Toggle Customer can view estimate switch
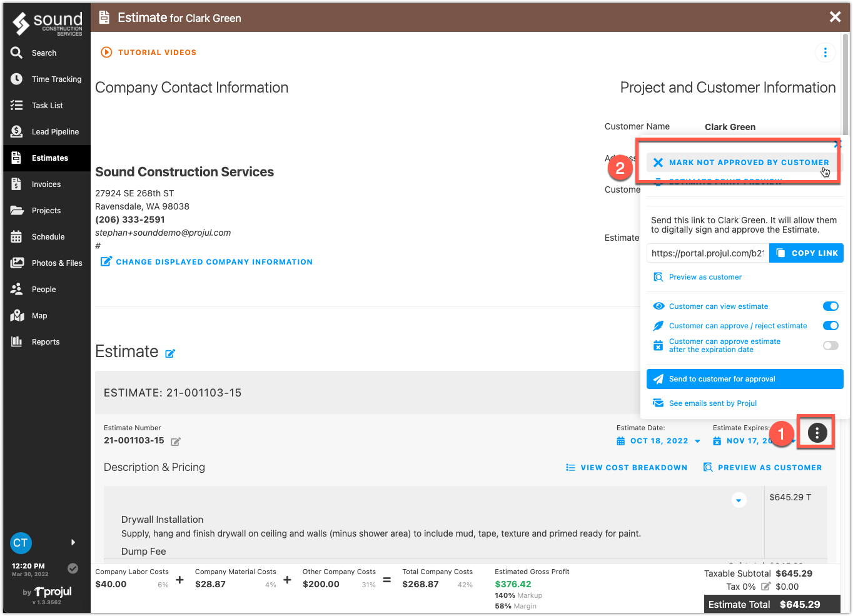The image size is (853, 616). click(830, 306)
